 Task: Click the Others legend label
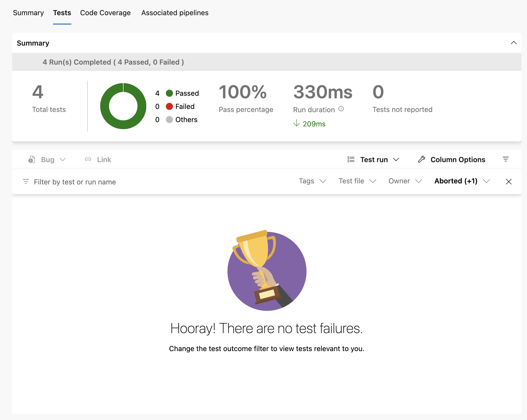click(x=186, y=120)
